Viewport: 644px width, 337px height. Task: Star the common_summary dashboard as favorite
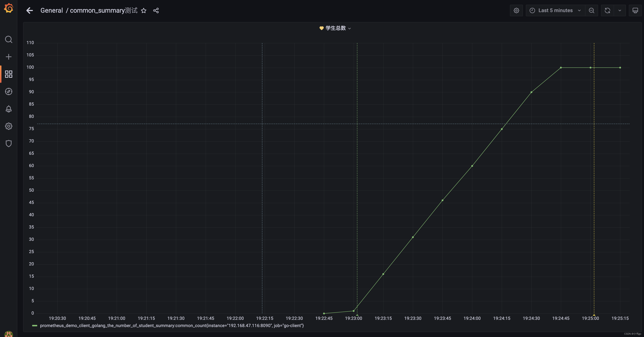coord(144,10)
